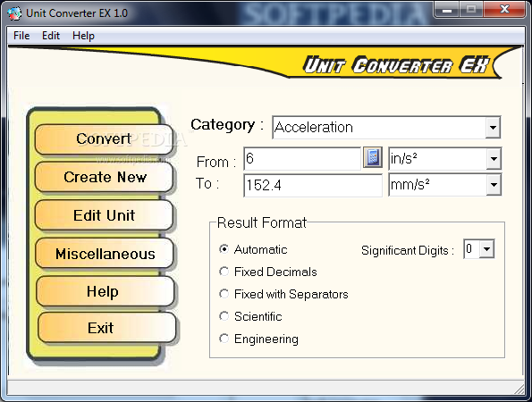Open the From unit dropdown in/s²
Image resolution: width=532 pixels, height=402 pixels.
point(494,159)
